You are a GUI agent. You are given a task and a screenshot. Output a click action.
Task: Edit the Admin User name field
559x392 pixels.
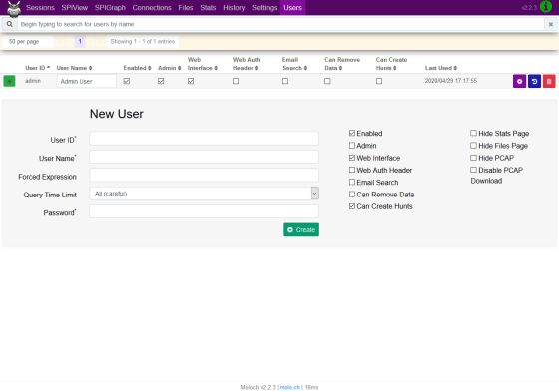pos(87,81)
